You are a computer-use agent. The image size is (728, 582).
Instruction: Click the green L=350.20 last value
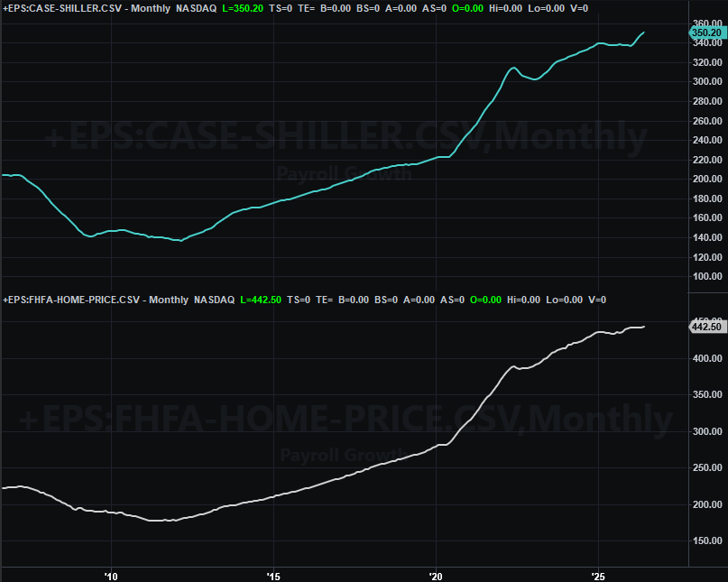pos(243,8)
